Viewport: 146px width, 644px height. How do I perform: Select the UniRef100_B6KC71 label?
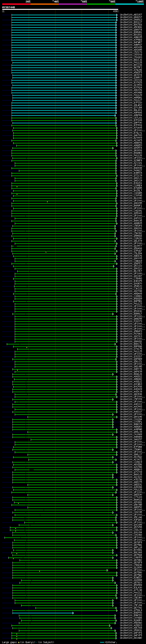click(x=131, y=344)
